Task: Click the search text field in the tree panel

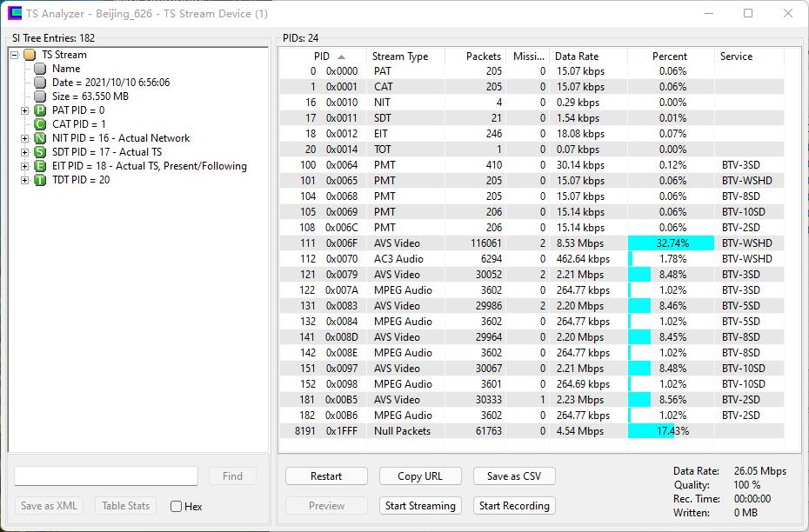Action: pyautogui.click(x=106, y=476)
